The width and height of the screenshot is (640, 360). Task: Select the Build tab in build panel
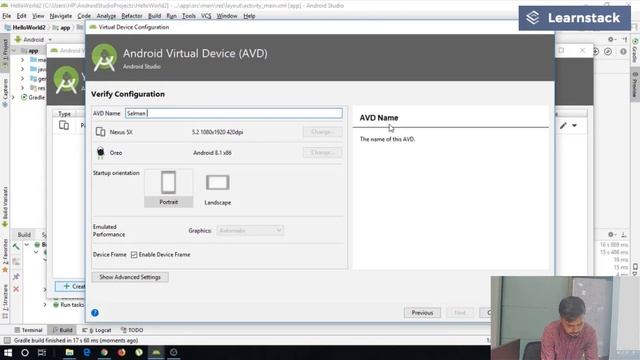[x=24, y=234]
